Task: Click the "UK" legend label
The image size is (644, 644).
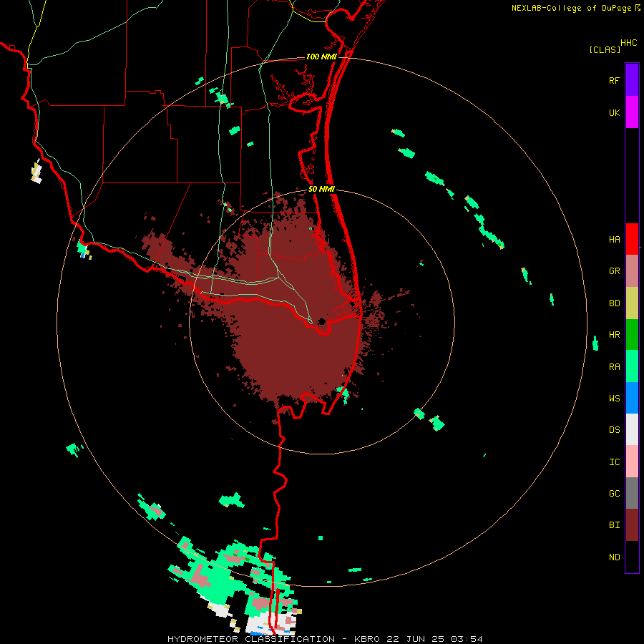Action: tap(614, 113)
